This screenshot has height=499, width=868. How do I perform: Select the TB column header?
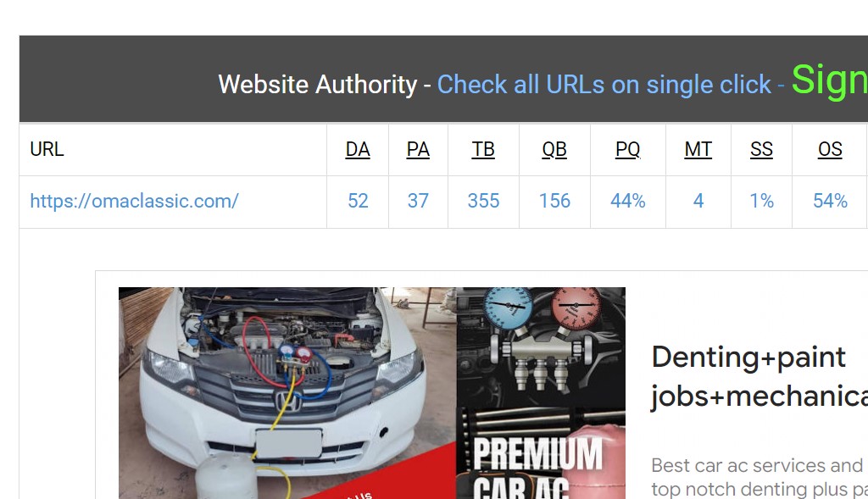pos(483,149)
